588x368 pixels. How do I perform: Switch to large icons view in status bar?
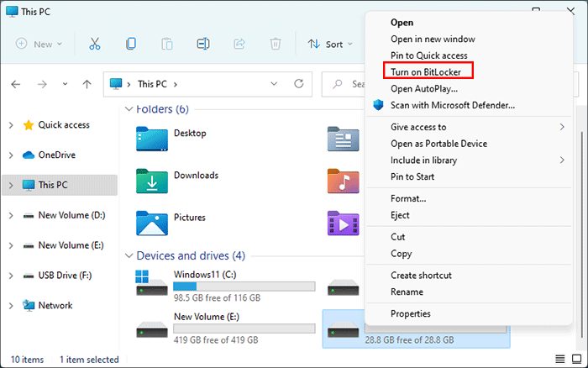click(x=576, y=360)
